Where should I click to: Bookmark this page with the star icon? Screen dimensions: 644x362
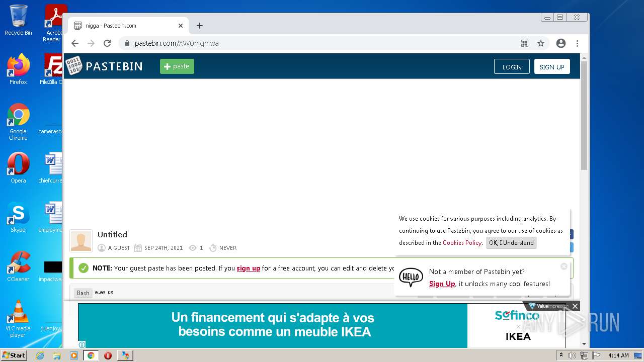541,43
